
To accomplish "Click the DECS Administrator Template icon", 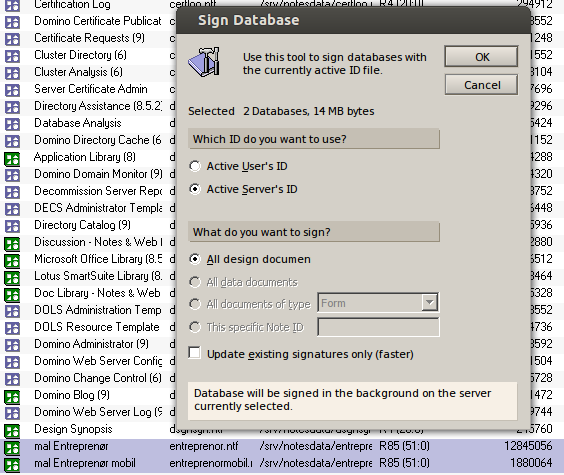I will coord(12,209).
